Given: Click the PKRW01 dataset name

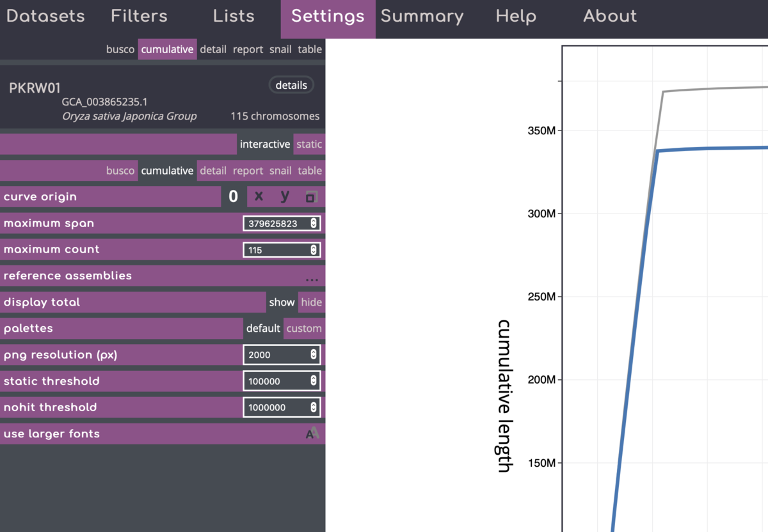Looking at the screenshot, I should [35, 88].
